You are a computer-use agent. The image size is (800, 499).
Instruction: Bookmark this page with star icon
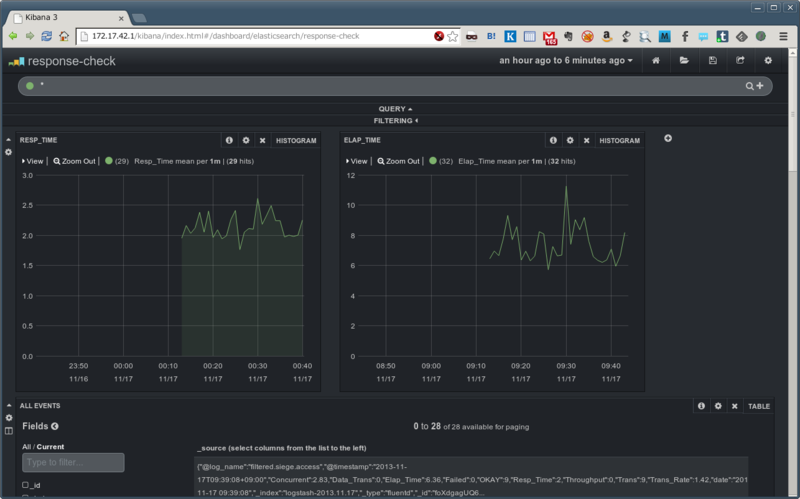(453, 36)
